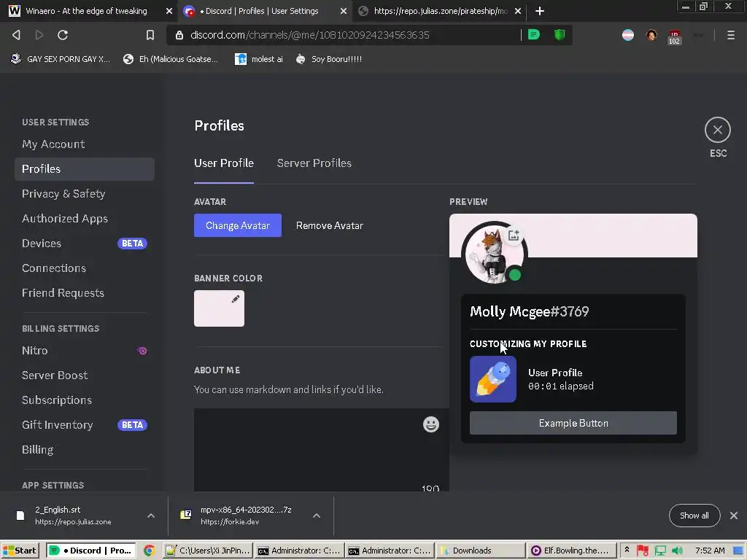Image resolution: width=747 pixels, height=560 pixels.
Task: Open the Eh (Malicious Goatse...) bookmark
Action: pyautogui.click(x=171, y=59)
